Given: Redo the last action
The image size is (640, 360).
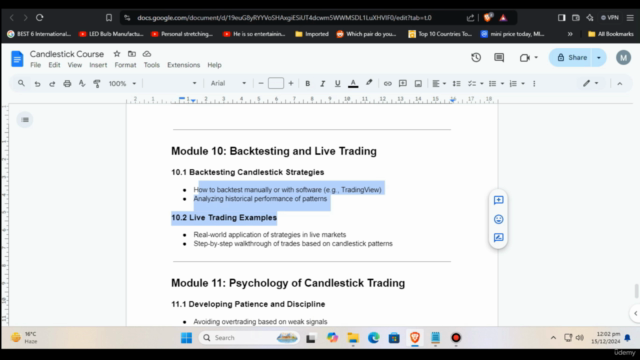Looking at the screenshot, I should (52, 84).
